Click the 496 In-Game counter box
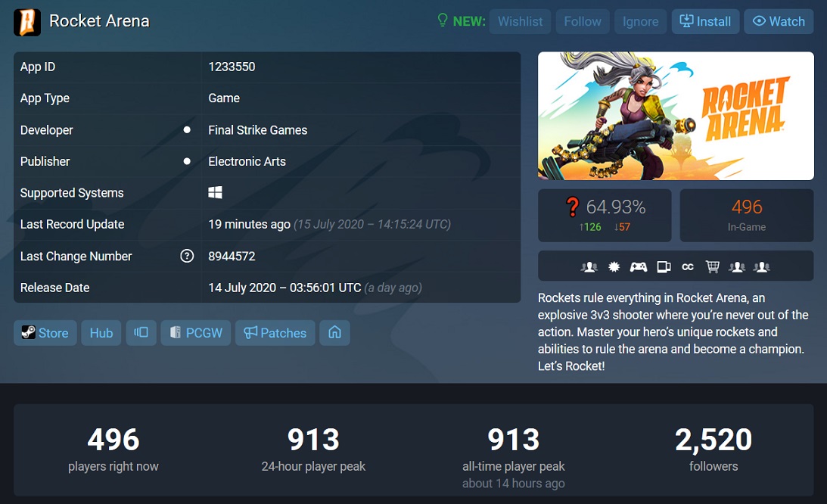 (747, 216)
